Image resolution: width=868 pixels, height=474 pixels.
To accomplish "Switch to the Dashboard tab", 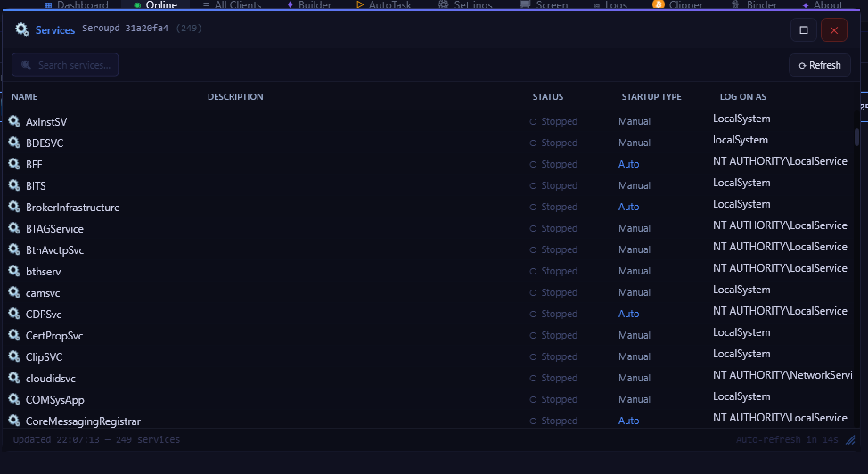I will (77, 5).
